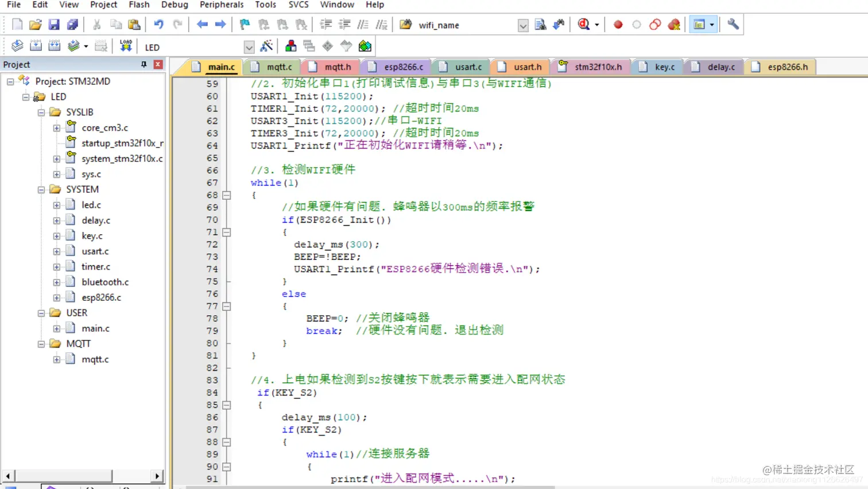Open the SVCS menu
This screenshot has width=868, height=489.
click(x=299, y=5)
